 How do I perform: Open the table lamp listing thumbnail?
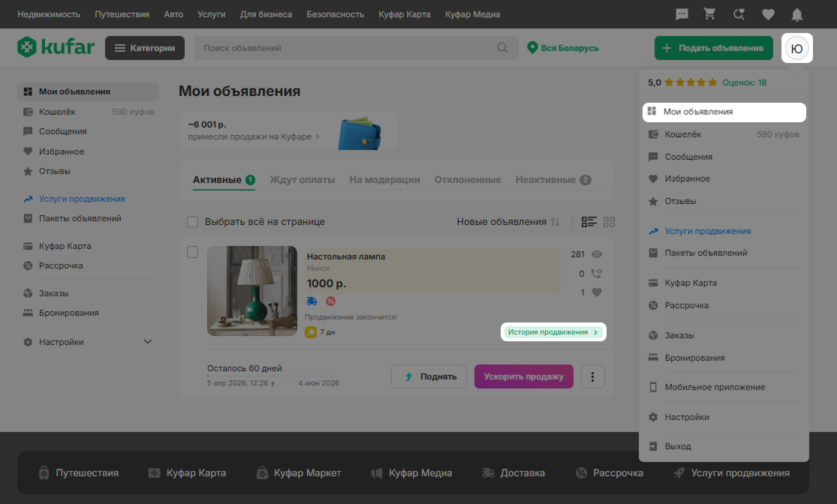click(x=252, y=291)
